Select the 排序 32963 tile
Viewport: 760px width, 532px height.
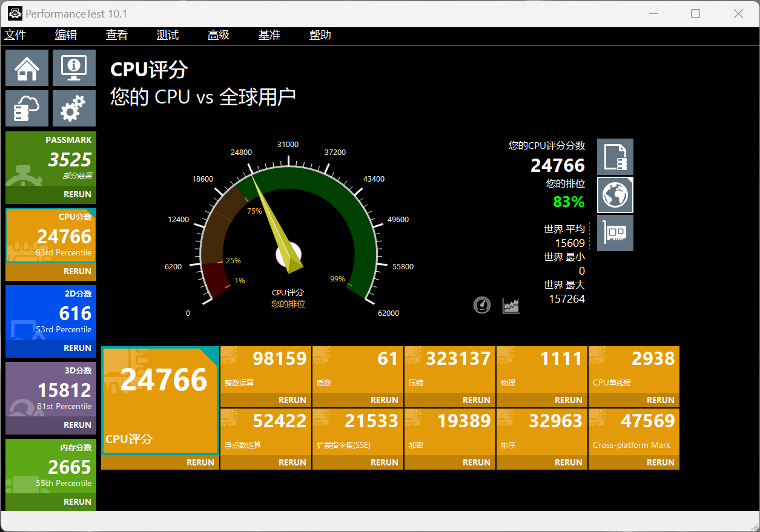[542, 432]
